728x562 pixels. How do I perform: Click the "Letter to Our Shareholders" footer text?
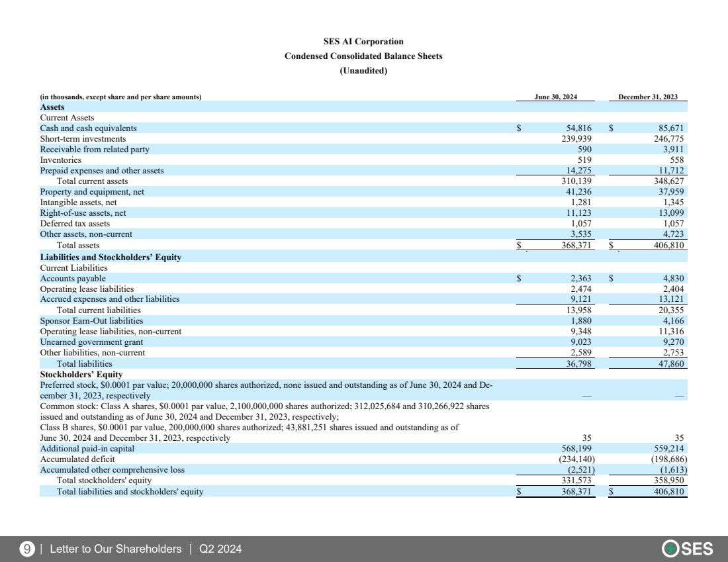coord(115,549)
